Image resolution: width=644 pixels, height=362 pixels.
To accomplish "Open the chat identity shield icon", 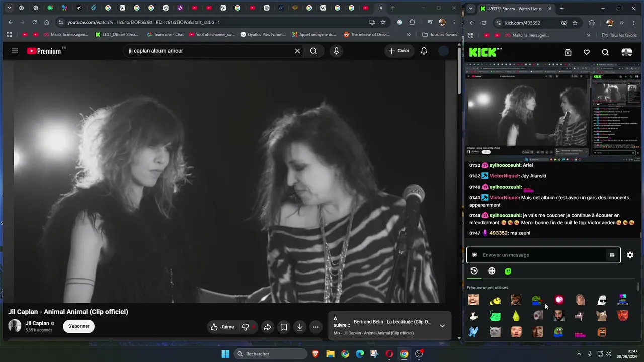I will pyautogui.click(x=474, y=255).
